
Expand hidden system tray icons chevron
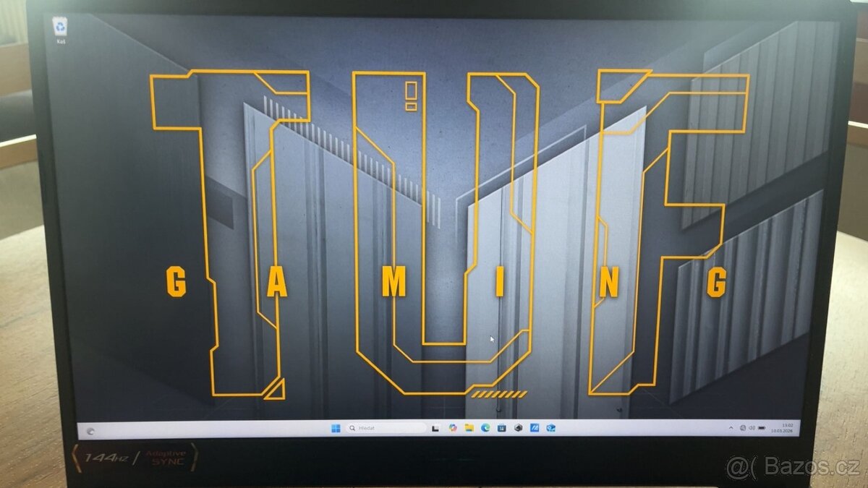pyautogui.click(x=731, y=428)
